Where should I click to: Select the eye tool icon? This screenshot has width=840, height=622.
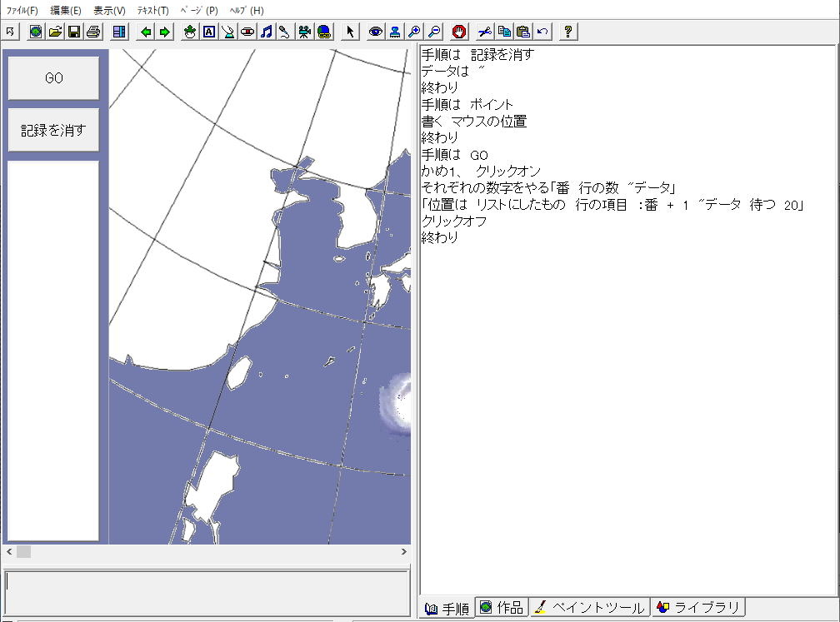tap(376, 32)
